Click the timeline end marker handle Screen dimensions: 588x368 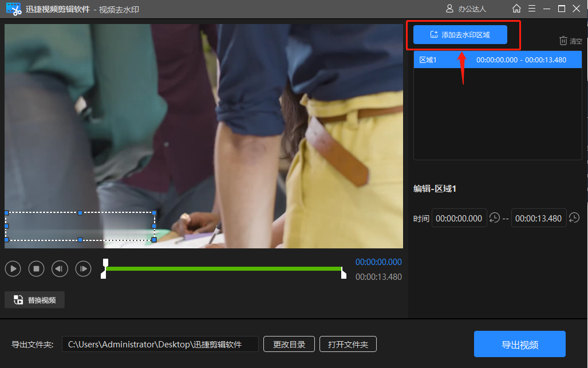pyautogui.click(x=344, y=273)
